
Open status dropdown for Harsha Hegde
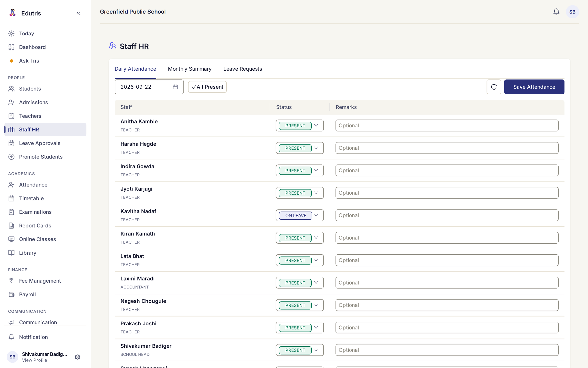tap(300, 148)
